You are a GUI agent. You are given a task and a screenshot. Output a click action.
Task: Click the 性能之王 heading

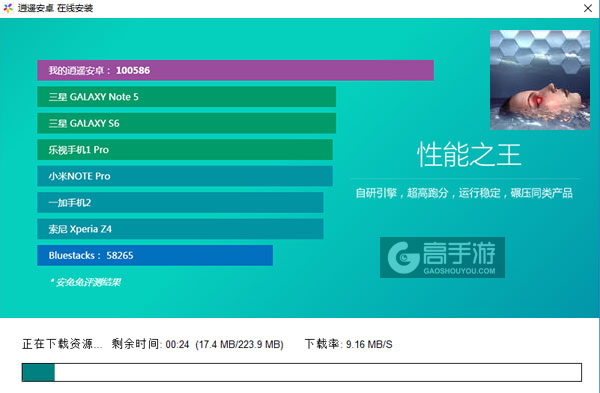(469, 155)
